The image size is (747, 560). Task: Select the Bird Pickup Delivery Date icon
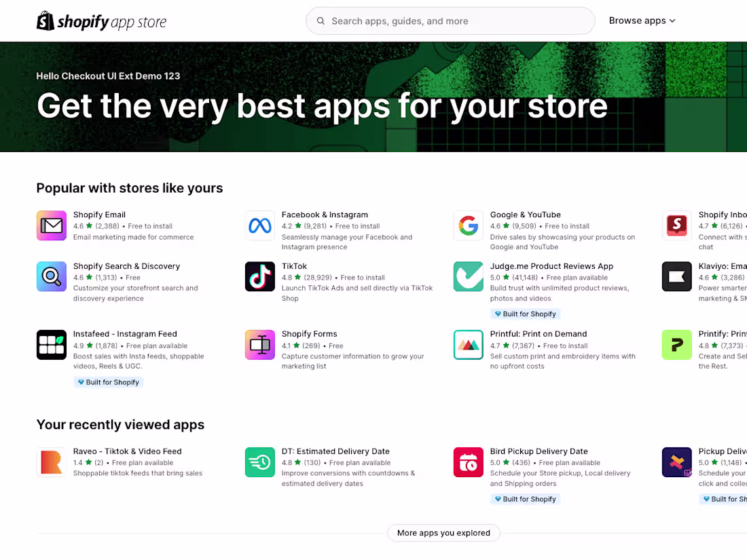point(468,462)
